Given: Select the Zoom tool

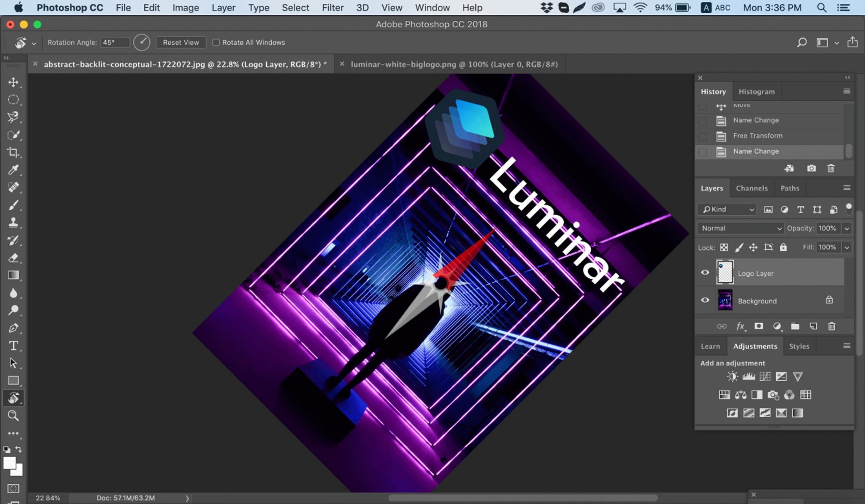Looking at the screenshot, I should tap(13, 415).
